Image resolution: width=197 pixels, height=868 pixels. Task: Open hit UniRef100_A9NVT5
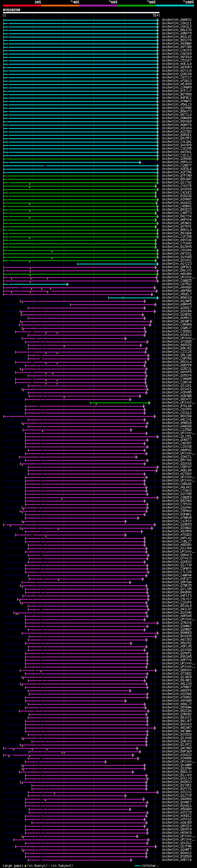coord(177,33)
